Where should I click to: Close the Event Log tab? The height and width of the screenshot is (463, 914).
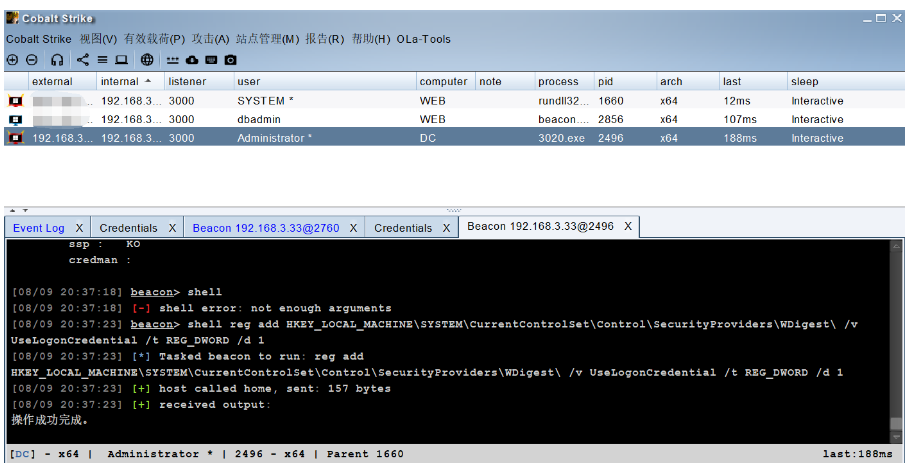[79, 228]
